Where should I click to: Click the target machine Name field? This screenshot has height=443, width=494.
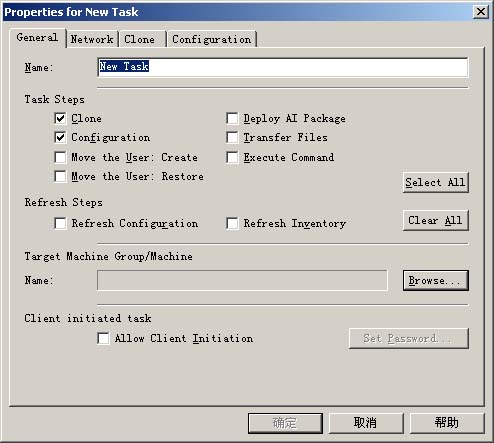coord(242,280)
